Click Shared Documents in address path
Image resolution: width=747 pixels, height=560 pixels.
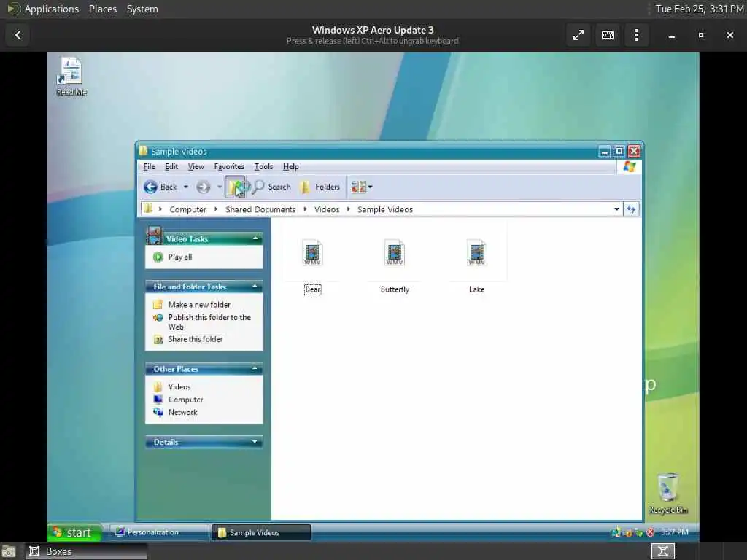[260, 209]
